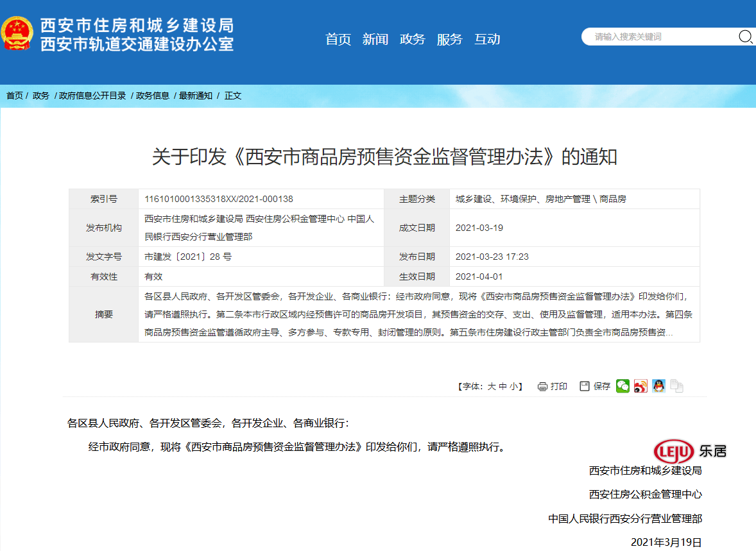The height and width of the screenshot is (551, 756).
Task: Click signatory 中国人民银行西安分行营业管理部
Action: (x=625, y=519)
